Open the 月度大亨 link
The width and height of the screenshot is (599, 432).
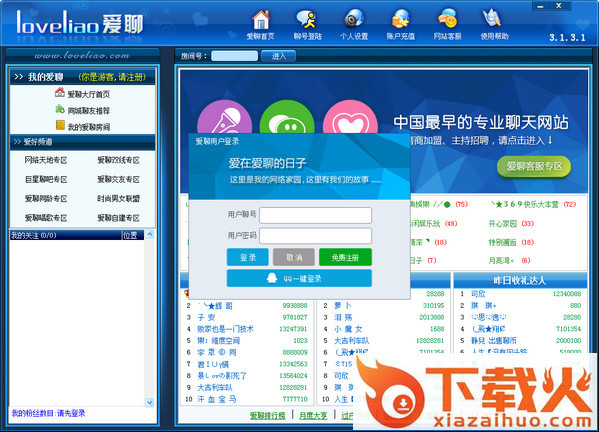[x=313, y=416]
